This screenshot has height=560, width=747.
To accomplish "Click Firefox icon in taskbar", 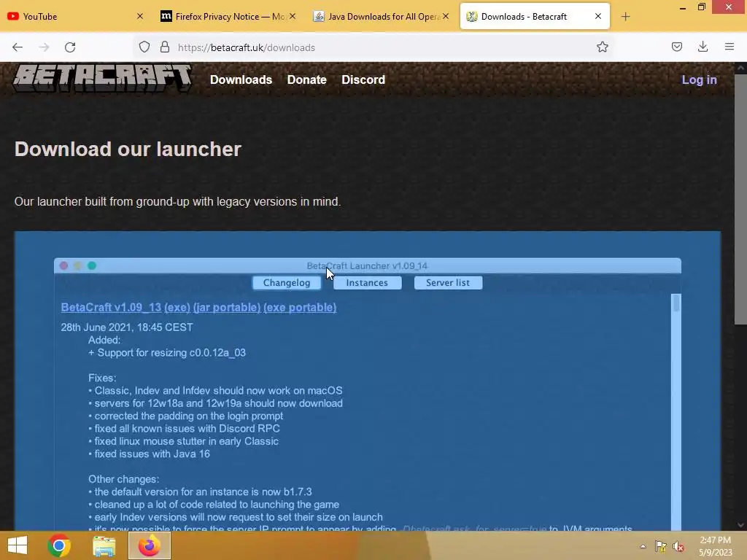I will [149, 545].
